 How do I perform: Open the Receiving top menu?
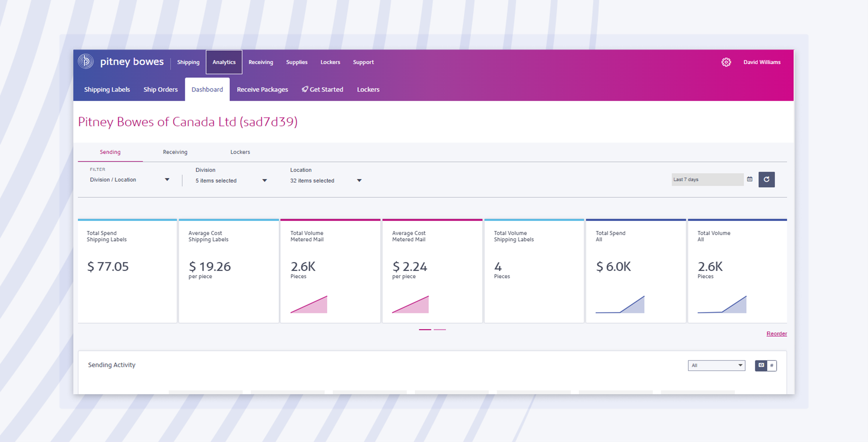(x=261, y=62)
